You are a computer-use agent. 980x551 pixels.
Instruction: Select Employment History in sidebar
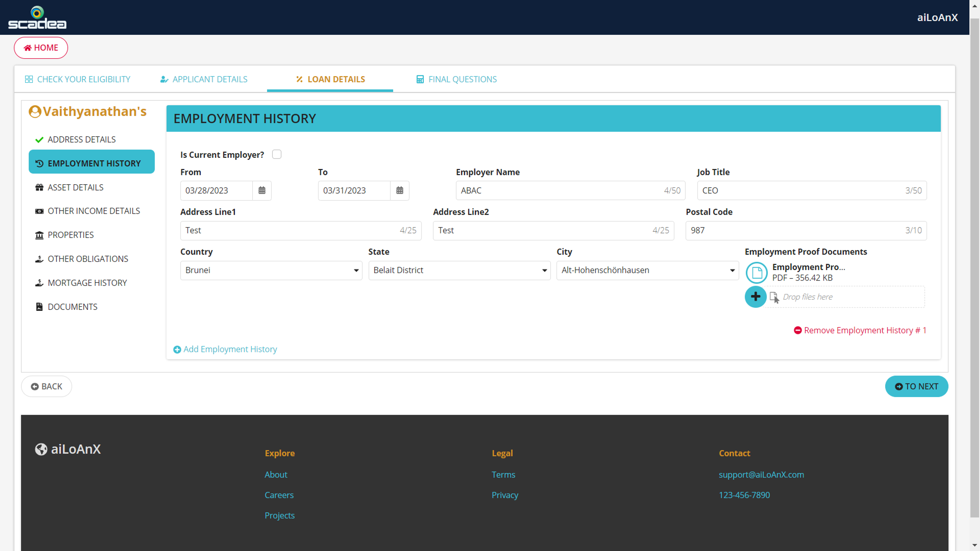pos(92,162)
